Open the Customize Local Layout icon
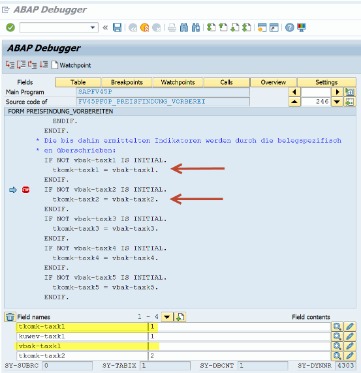This screenshot has width=361, height=373. point(301,28)
